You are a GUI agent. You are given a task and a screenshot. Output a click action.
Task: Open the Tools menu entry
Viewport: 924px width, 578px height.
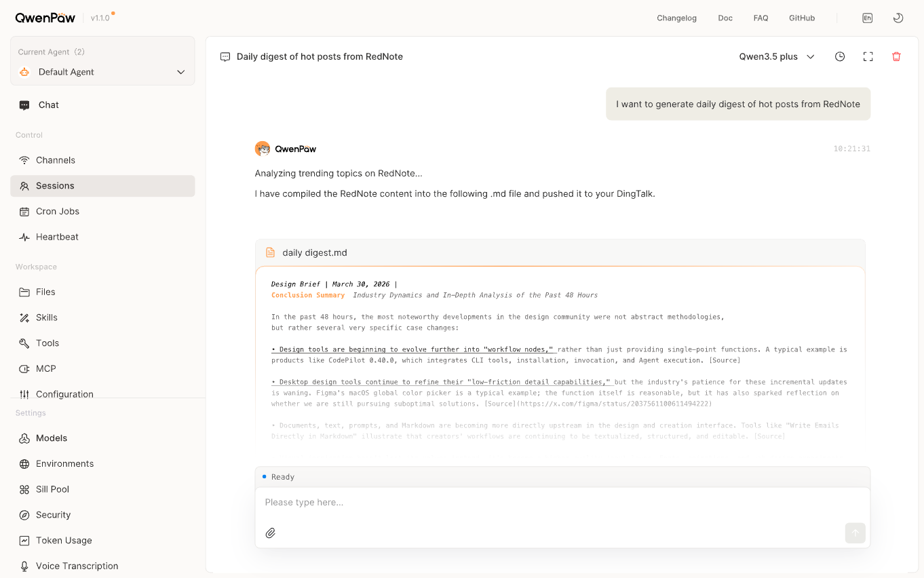pyautogui.click(x=102, y=343)
